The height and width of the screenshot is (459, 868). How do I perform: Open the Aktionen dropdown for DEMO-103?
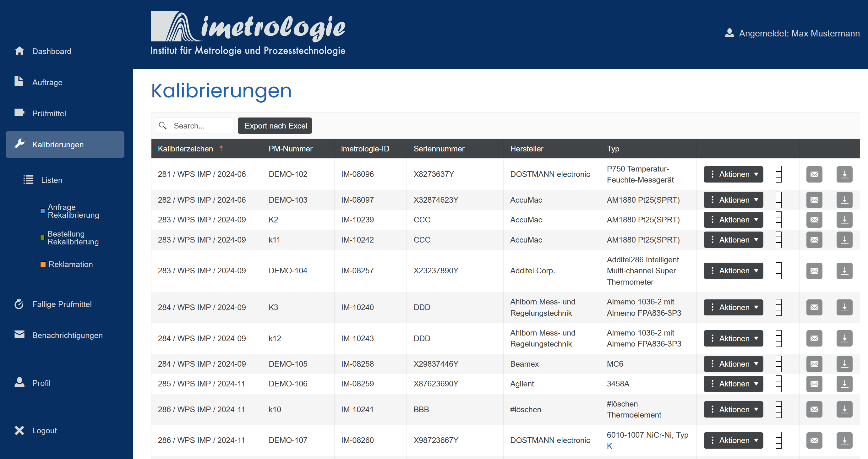coord(733,200)
